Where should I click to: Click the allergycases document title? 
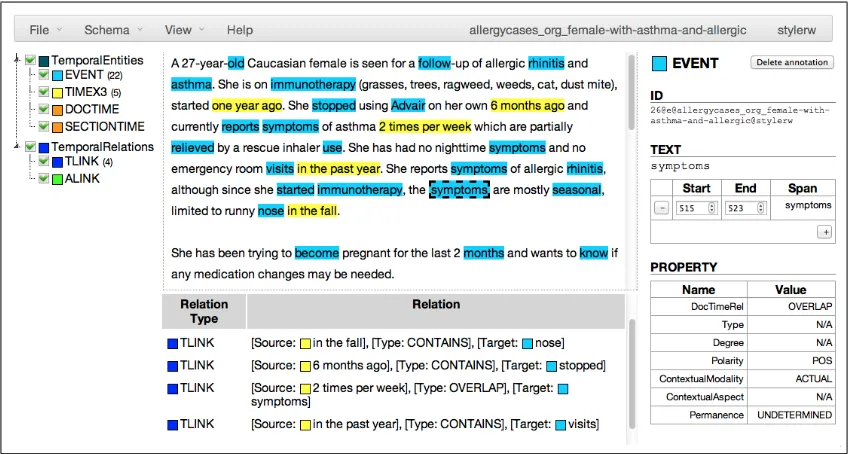pyautogui.click(x=607, y=30)
